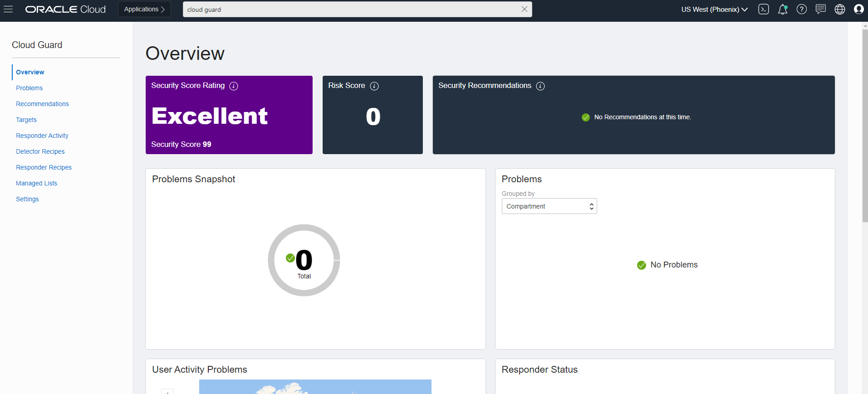
Task: Click the Excellent security score card
Action: [x=229, y=115]
